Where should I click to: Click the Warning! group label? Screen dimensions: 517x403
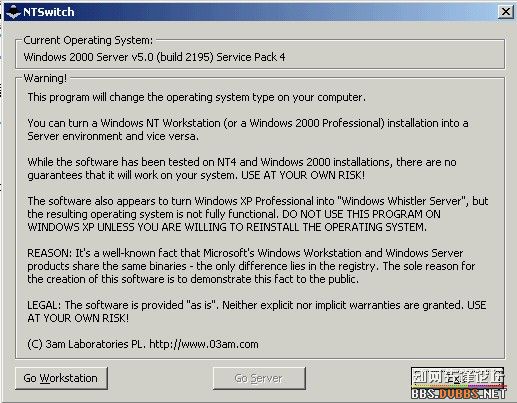coord(45,78)
